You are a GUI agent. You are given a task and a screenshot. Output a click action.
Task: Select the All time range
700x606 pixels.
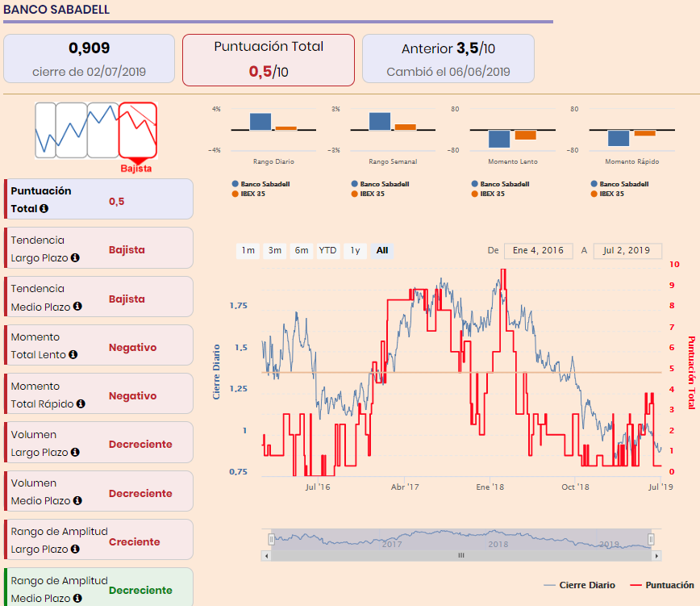[x=382, y=250]
